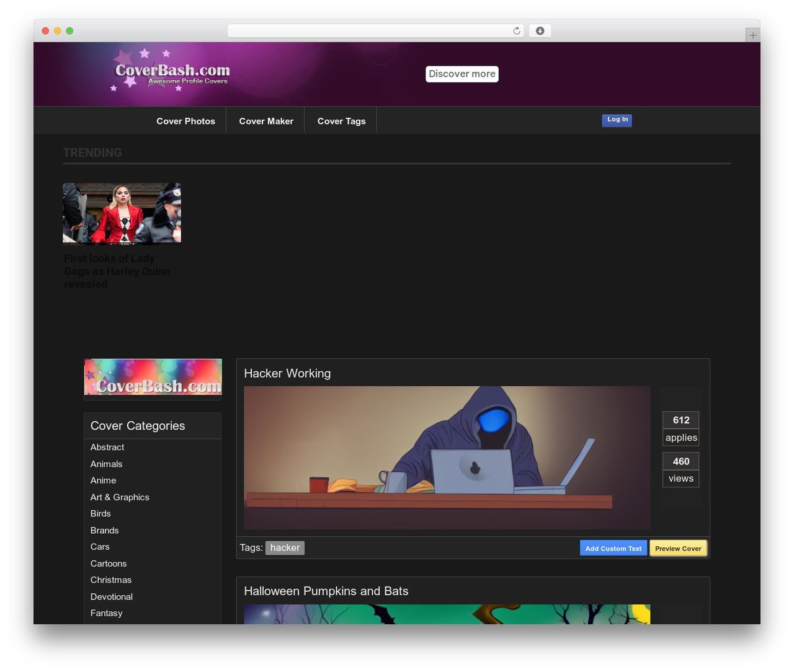This screenshot has height=672, width=794.
Task: Click the CoverBash.com header logo
Action: click(171, 71)
